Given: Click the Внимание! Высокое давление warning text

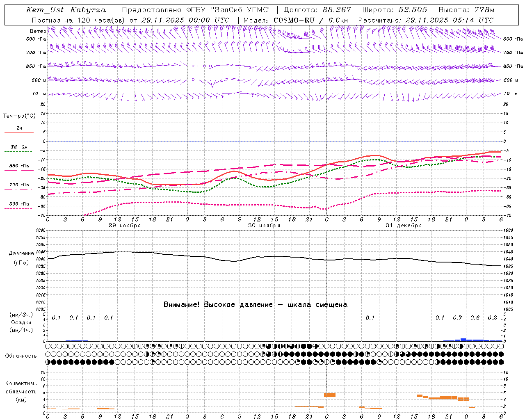Looking at the screenshot, I should pyautogui.click(x=256, y=304).
